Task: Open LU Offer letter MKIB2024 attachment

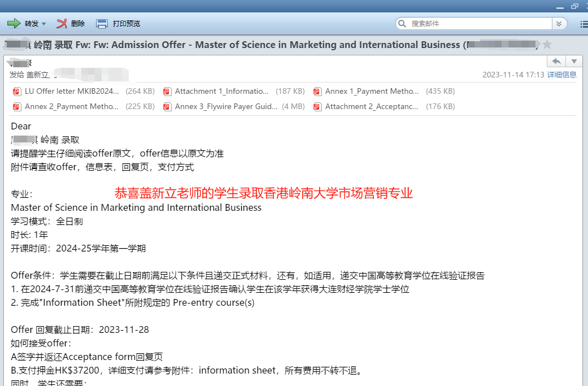Action: [72, 91]
